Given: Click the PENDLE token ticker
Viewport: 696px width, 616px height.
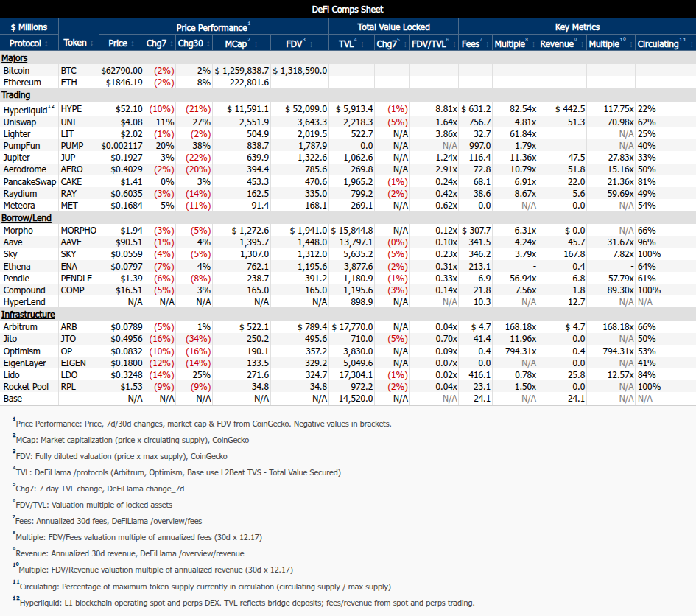Looking at the screenshot, I should 77,279.
